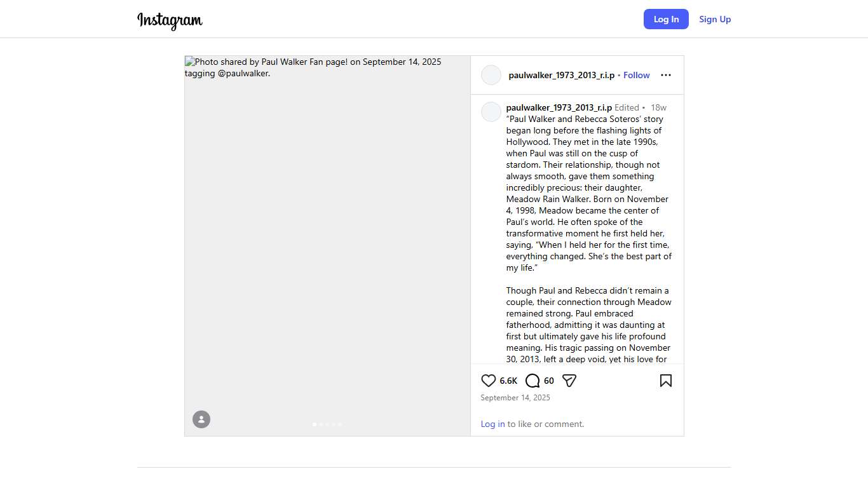View the 6.6K likes count
868x488 pixels.
(x=508, y=381)
